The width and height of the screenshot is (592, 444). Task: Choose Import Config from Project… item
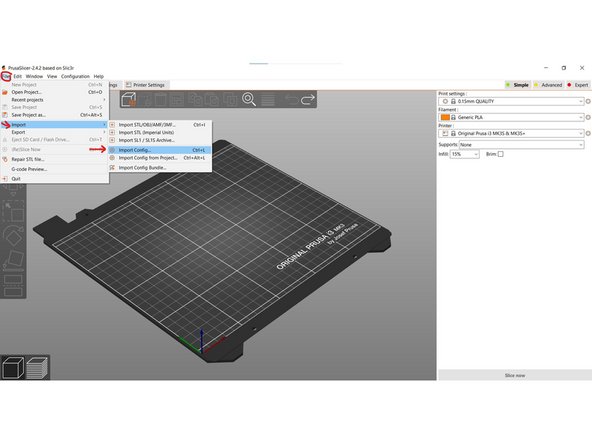(160, 158)
